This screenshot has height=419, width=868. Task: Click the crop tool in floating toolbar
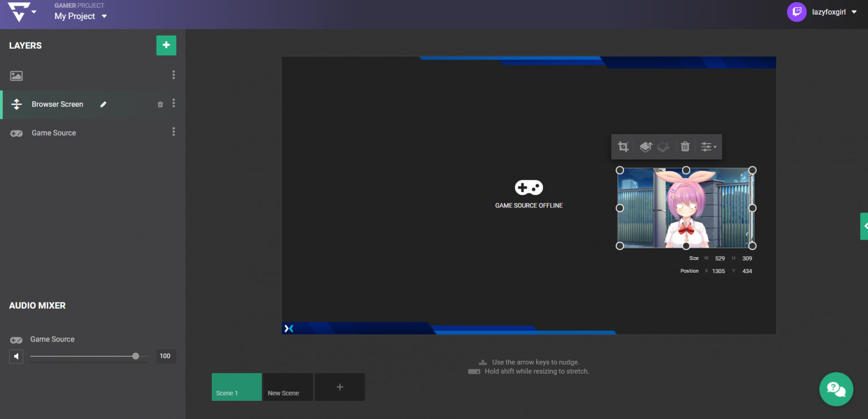[623, 147]
